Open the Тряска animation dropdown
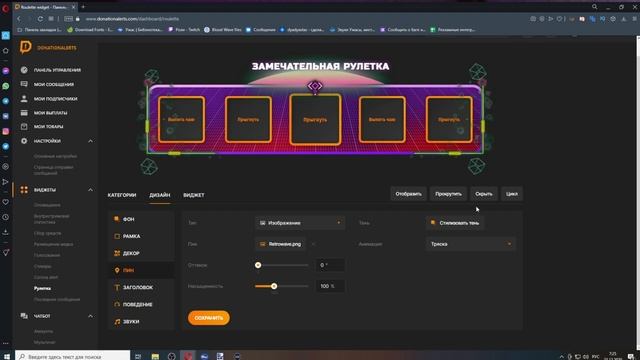 tap(471, 244)
